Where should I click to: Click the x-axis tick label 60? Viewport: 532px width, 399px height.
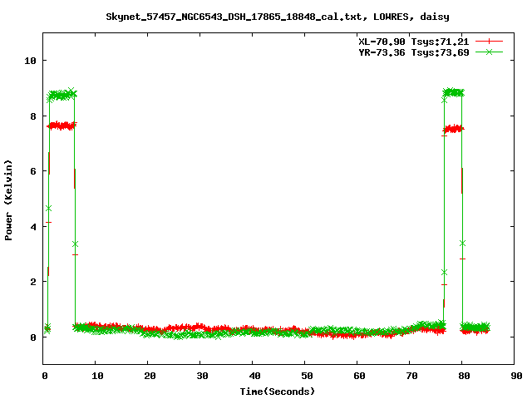tap(359, 376)
